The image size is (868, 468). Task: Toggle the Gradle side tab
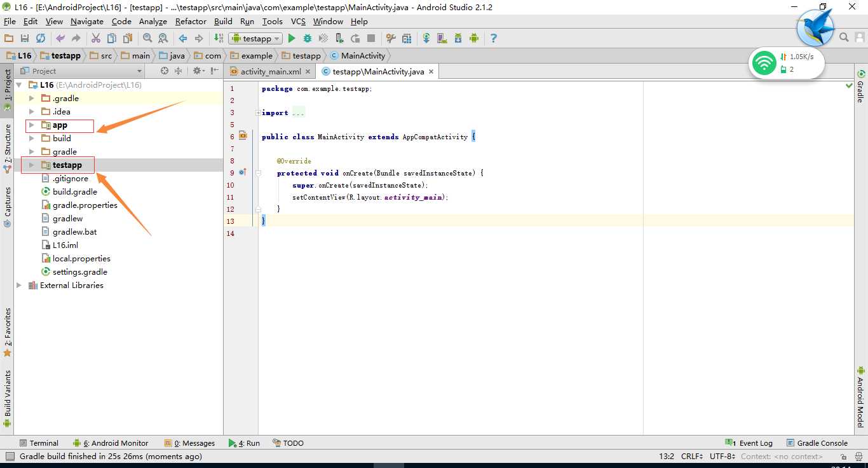(861, 87)
